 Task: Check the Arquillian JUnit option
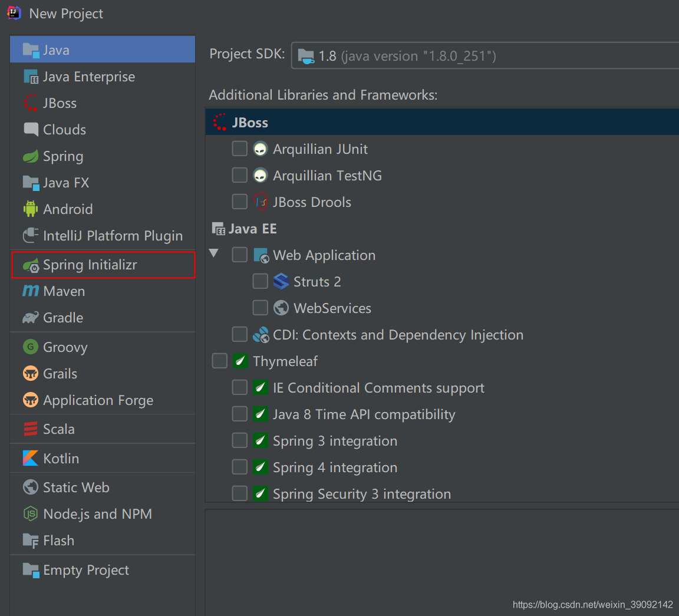click(x=240, y=149)
